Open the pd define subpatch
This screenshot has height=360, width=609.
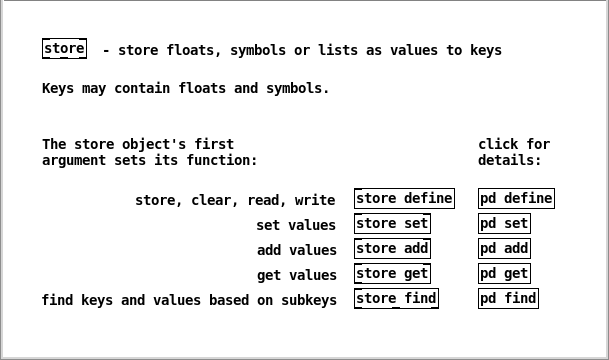[516, 198]
